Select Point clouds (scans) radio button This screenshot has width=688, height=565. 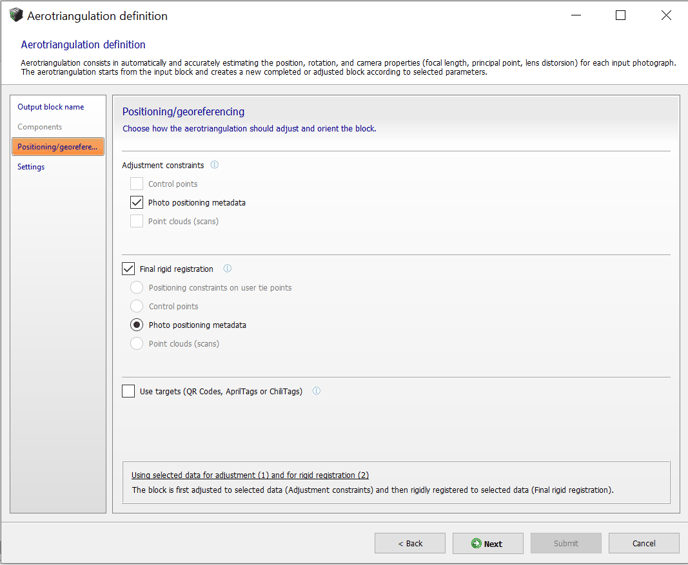pyautogui.click(x=136, y=343)
